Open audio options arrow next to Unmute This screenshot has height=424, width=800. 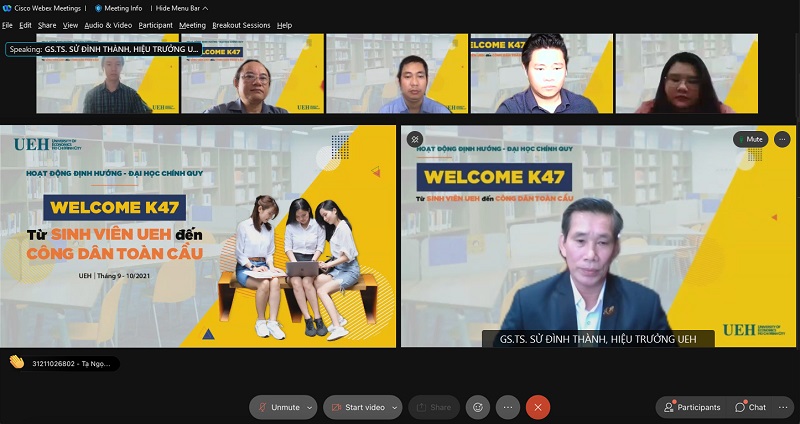point(310,407)
